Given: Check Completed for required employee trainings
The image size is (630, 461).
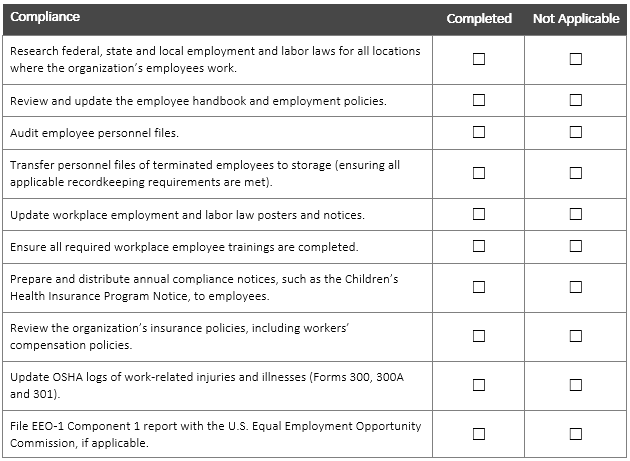Looking at the screenshot, I should click(x=479, y=246).
